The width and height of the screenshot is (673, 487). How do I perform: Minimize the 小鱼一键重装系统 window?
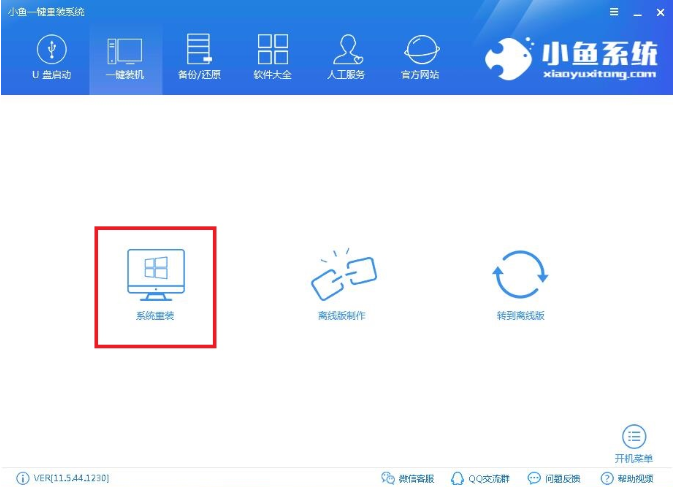(636, 11)
